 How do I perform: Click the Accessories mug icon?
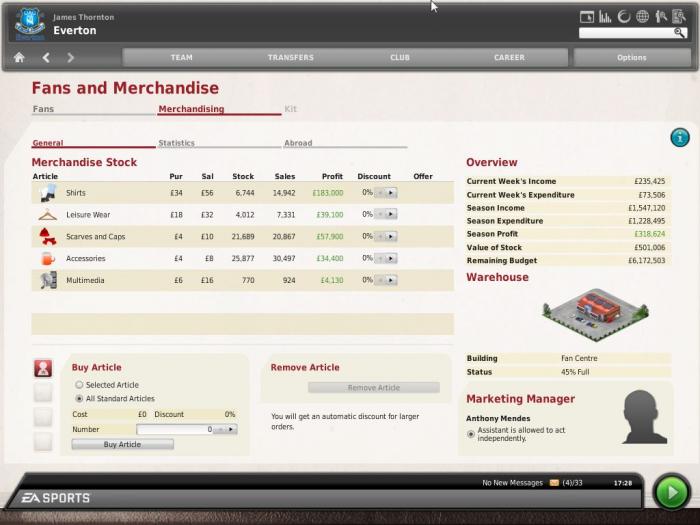(x=48, y=258)
